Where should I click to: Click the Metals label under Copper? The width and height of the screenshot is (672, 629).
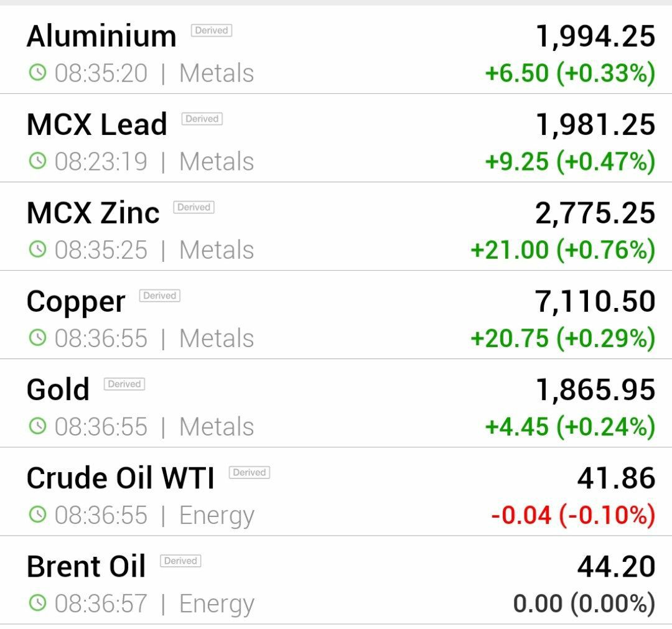point(217,338)
